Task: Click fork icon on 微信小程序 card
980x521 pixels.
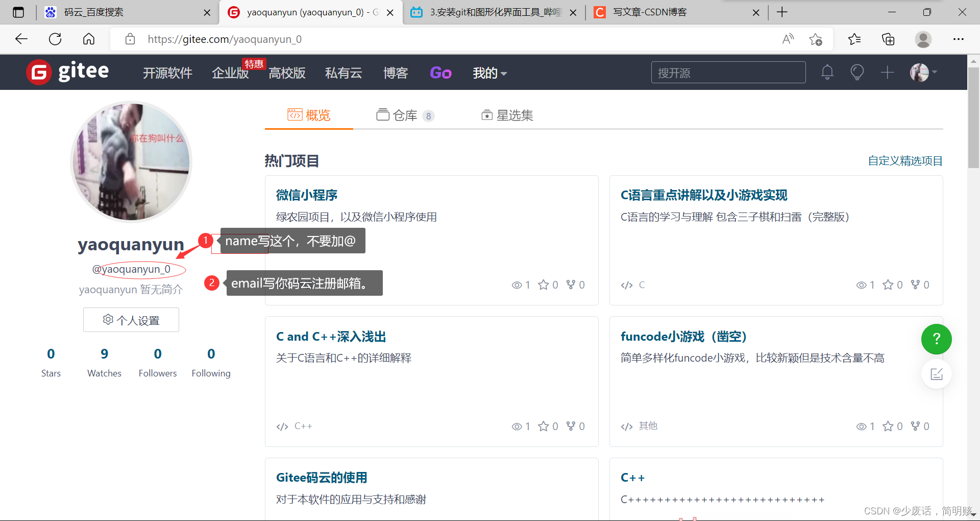Action: 571,285
